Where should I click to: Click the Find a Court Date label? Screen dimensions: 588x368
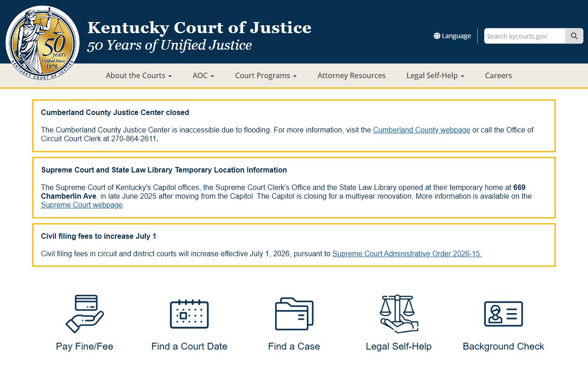(x=189, y=346)
